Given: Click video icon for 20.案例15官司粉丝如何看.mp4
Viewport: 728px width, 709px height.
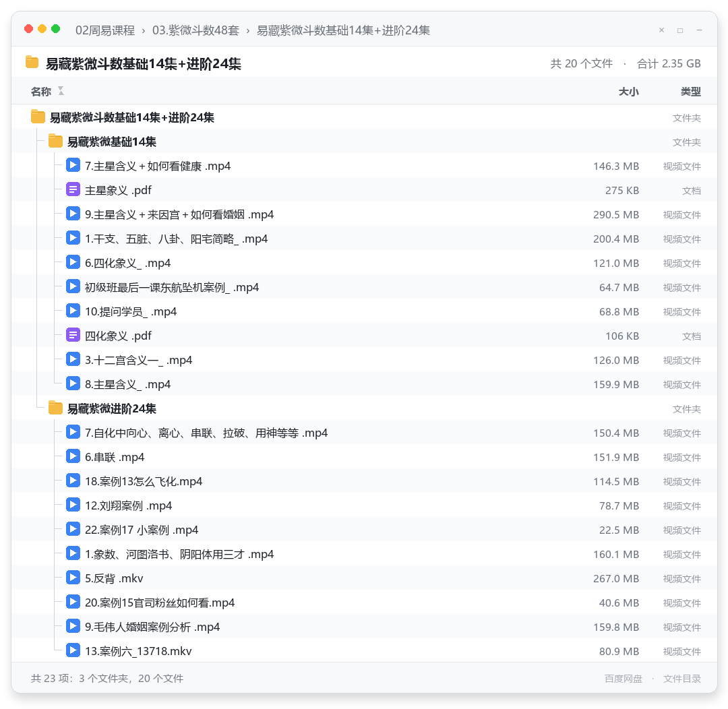Looking at the screenshot, I should 73,602.
